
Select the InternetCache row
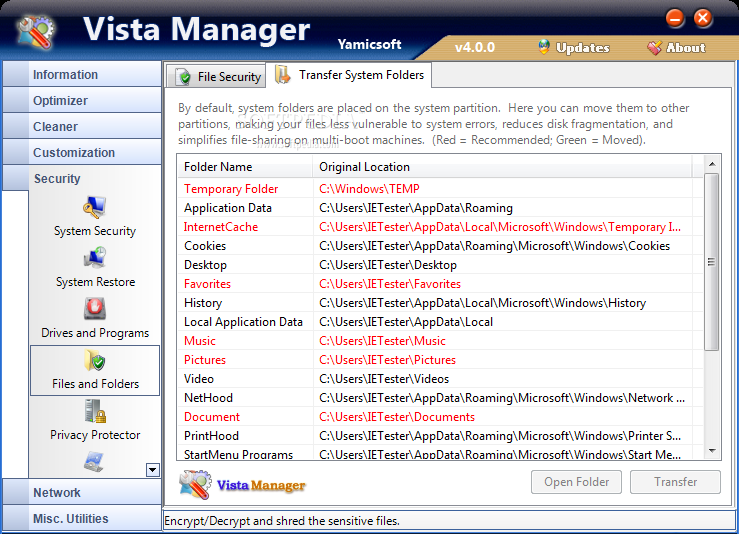pyautogui.click(x=441, y=227)
